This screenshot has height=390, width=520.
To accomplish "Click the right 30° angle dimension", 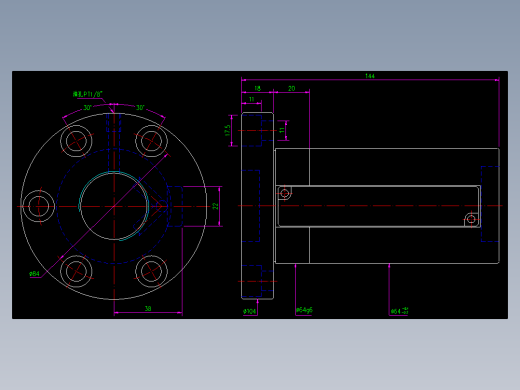I will [x=140, y=108].
